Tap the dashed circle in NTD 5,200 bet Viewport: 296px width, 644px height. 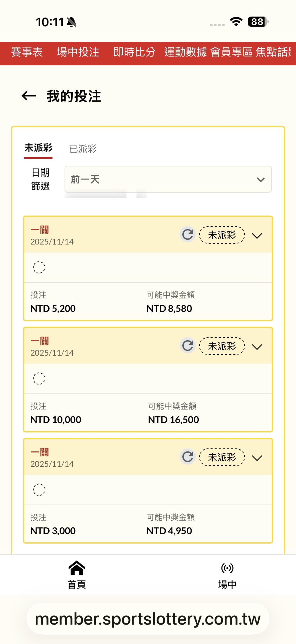[x=39, y=267]
